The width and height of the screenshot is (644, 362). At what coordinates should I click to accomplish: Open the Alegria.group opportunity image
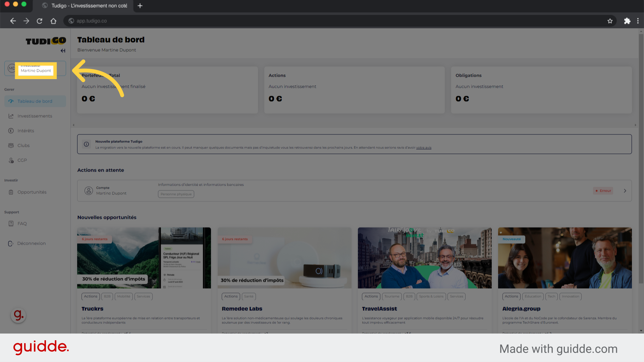565,258
